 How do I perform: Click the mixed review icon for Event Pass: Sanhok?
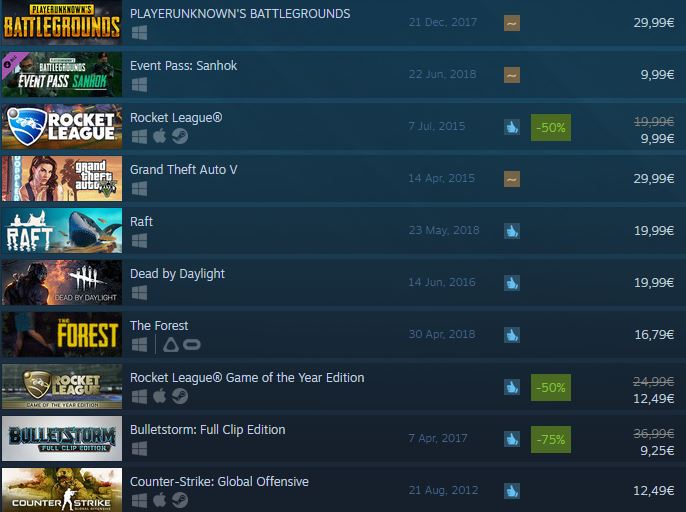point(512,75)
